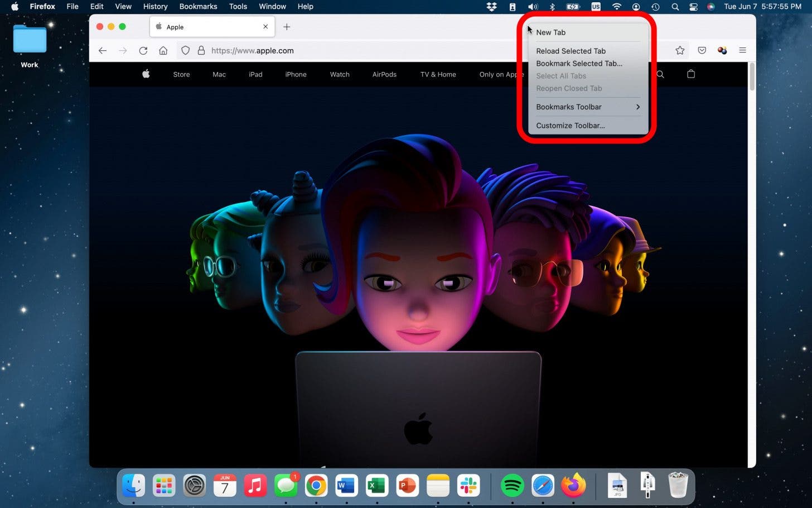Open the Firefox hamburger application menu
The height and width of the screenshot is (508, 812).
742,51
